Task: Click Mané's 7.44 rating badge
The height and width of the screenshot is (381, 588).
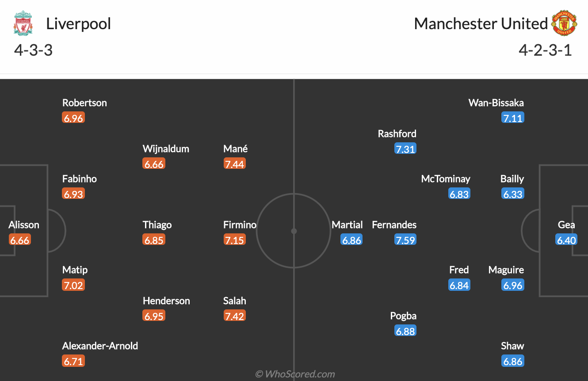Action: tap(234, 164)
